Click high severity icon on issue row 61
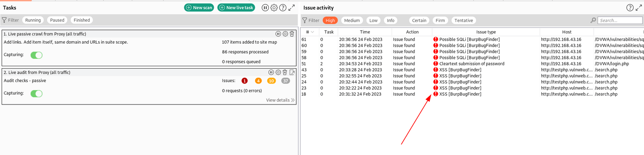The image size is (644, 155). [436, 39]
